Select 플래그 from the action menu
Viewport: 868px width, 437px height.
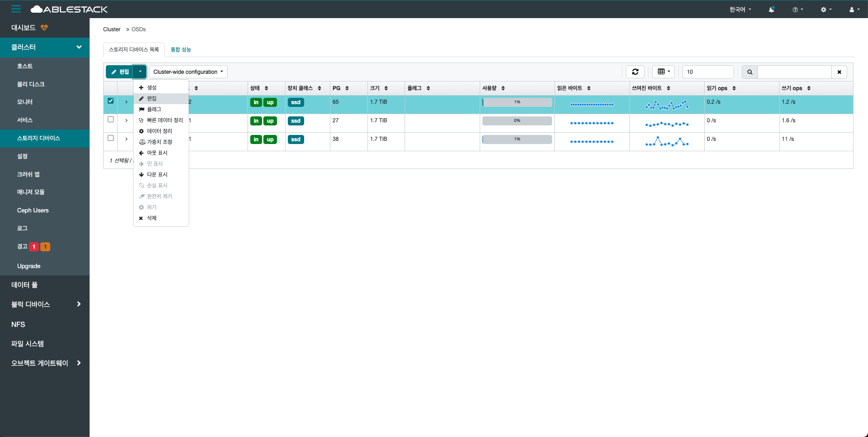point(154,109)
